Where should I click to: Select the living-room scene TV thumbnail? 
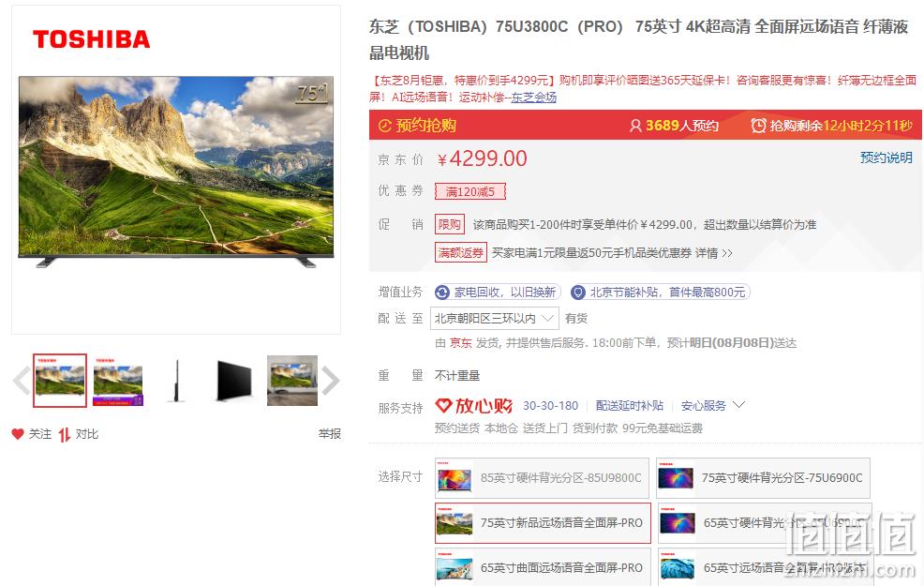292,381
